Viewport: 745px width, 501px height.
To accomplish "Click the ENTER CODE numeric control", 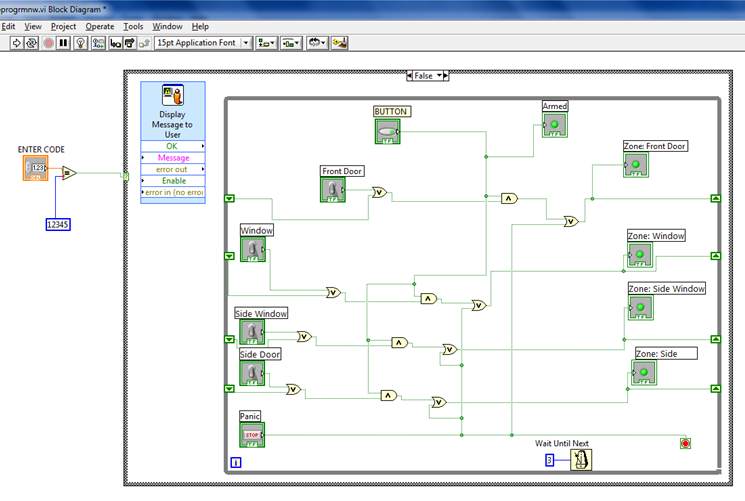I will 35,168.
